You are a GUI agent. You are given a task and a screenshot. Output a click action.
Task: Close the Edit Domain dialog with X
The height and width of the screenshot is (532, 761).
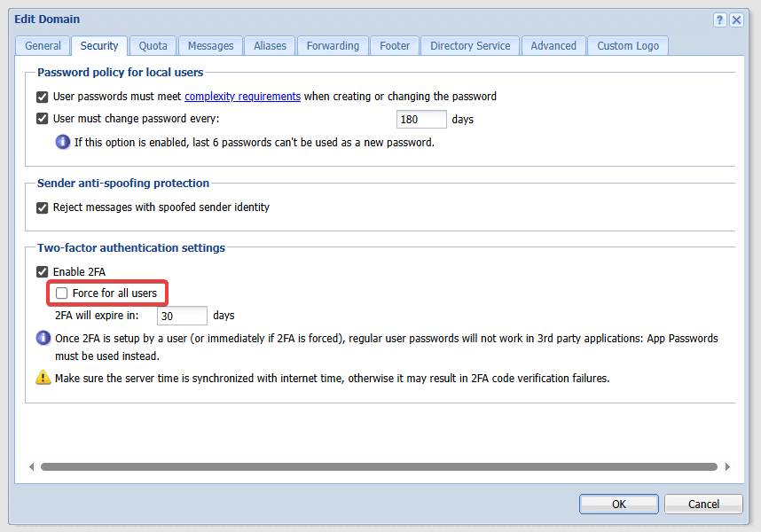pyautogui.click(x=736, y=20)
